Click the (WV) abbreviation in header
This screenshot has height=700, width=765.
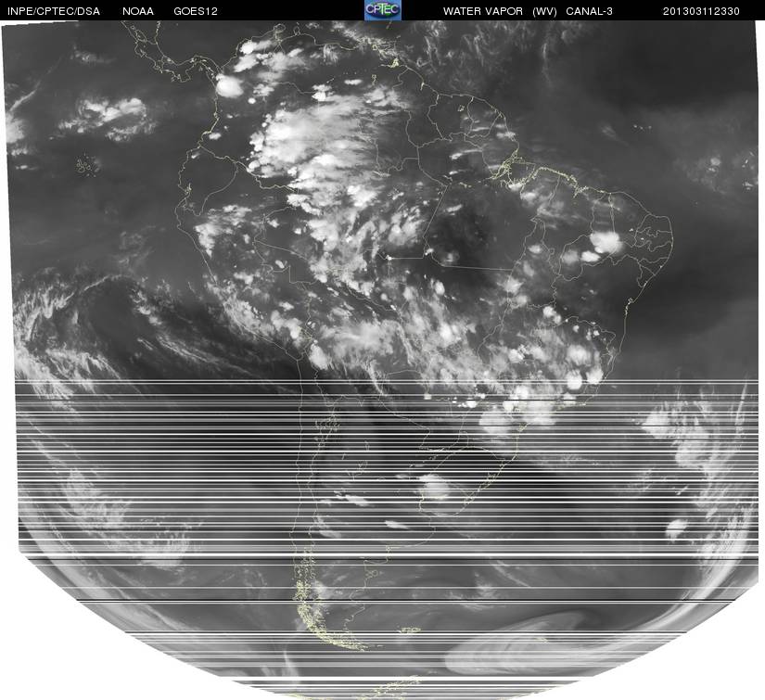[544, 11]
